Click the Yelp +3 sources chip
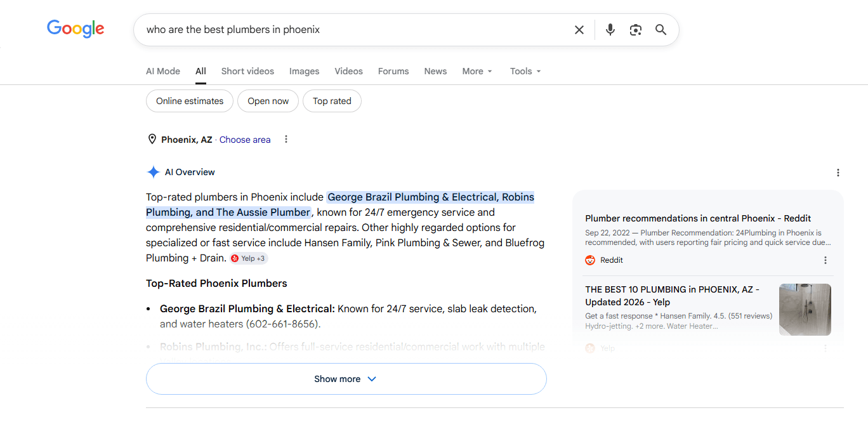Screen dimensions: 868x429 (249, 258)
